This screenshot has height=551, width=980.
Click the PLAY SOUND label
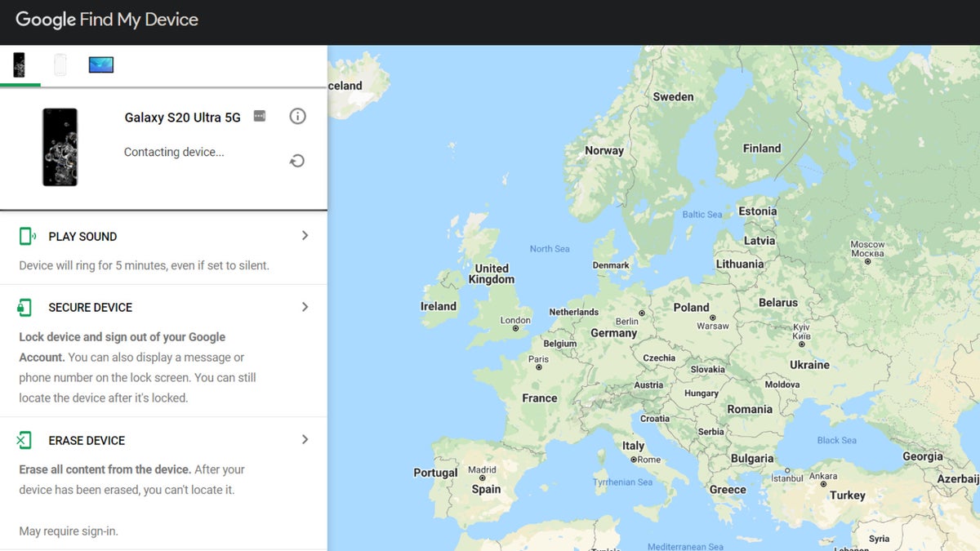[82, 237]
